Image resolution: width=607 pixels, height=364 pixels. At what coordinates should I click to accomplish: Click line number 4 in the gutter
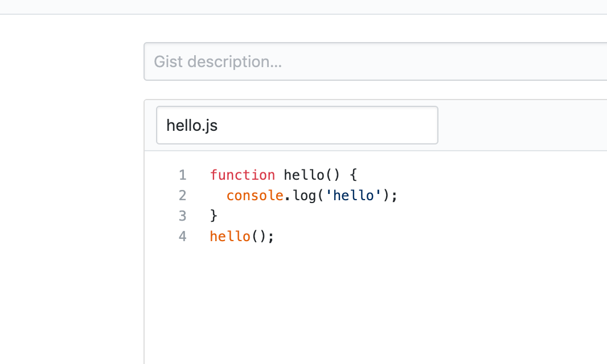tap(182, 236)
